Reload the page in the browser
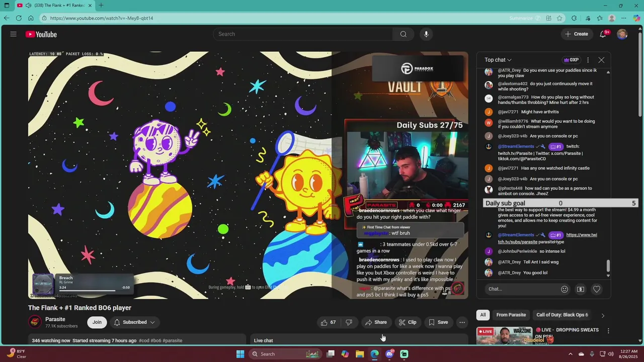This screenshot has height=362, width=644. tap(19, 18)
